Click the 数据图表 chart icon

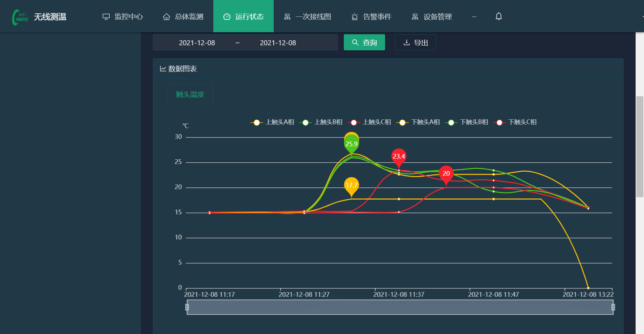click(163, 69)
